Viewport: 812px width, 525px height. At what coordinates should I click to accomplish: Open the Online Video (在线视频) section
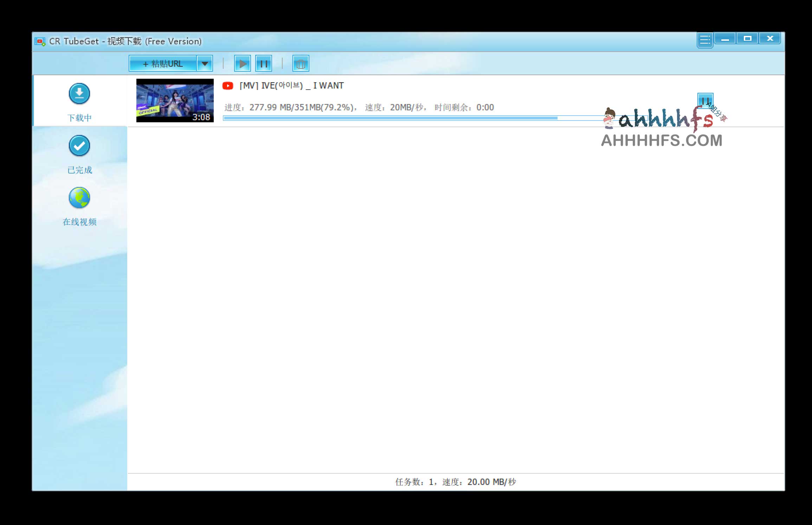point(79,222)
